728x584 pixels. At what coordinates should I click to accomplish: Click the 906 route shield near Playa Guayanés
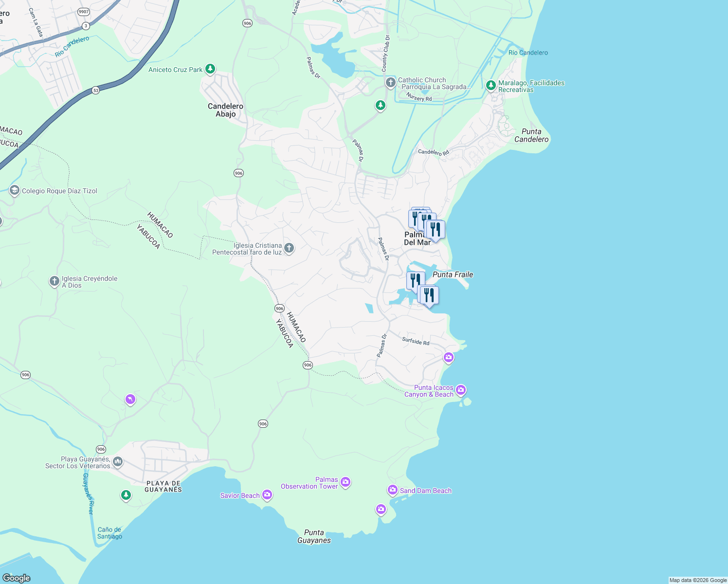[101, 449]
